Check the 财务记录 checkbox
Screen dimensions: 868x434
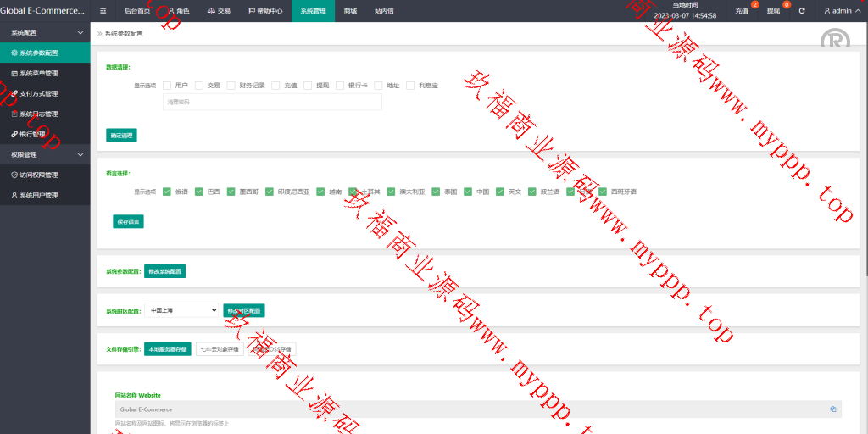point(231,86)
